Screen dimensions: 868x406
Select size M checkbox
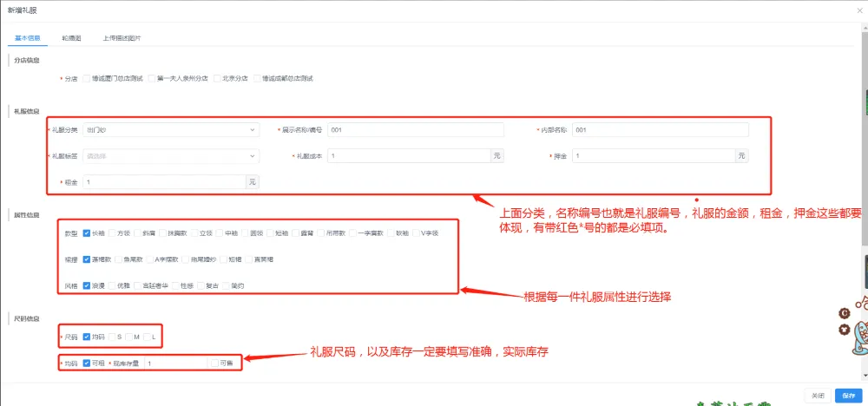[x=128, y=337]
